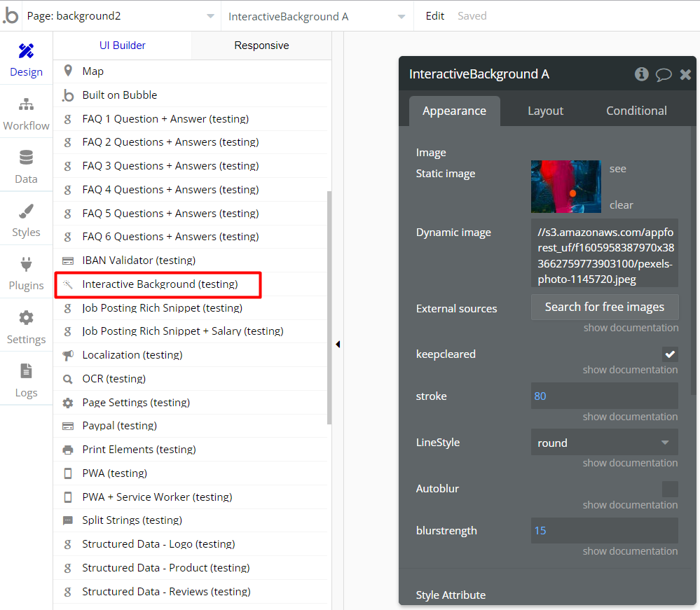
Task: Go to the Data section
Action: (26, 166)
